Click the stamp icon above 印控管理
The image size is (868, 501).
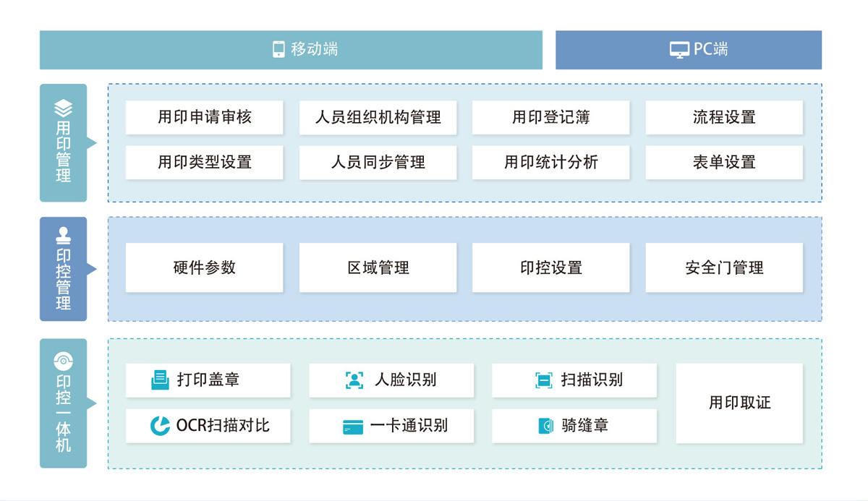pos(64,236)
